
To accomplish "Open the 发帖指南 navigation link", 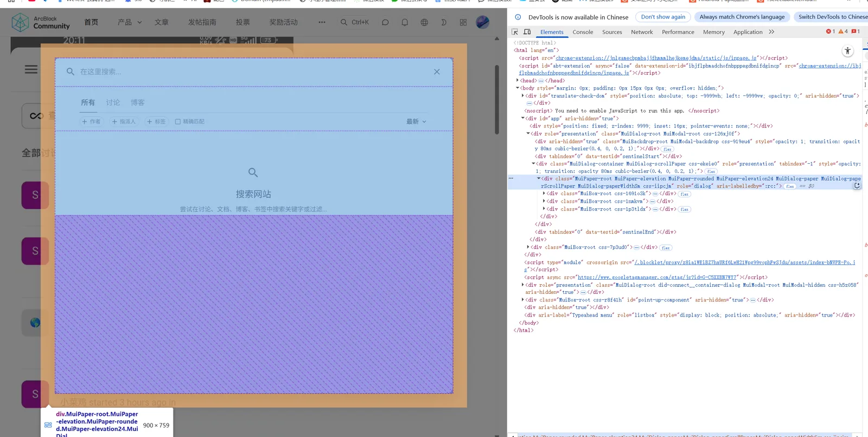I will pos(202,22).
